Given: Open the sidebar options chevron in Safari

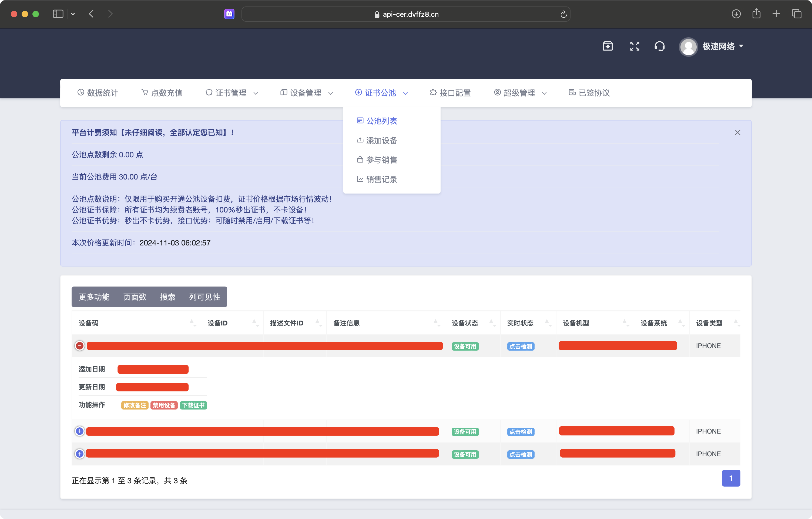Looking at the screenshot, I should click(73, 14).
